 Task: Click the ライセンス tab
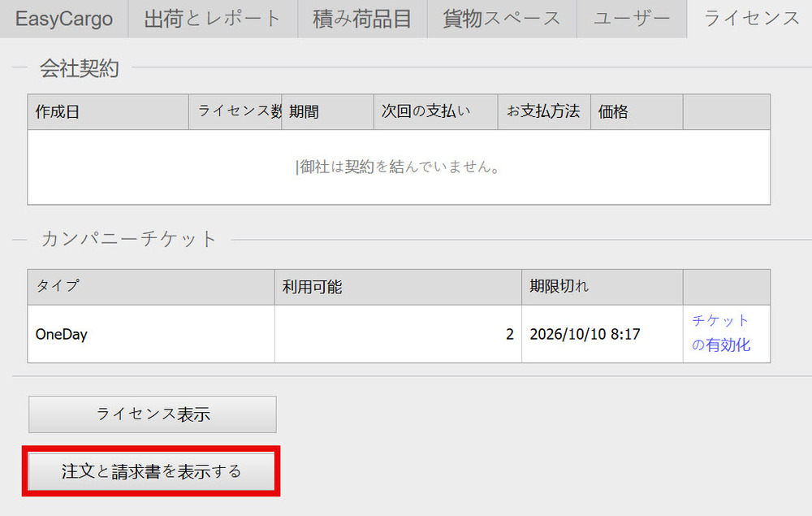[x=751, y=19]
